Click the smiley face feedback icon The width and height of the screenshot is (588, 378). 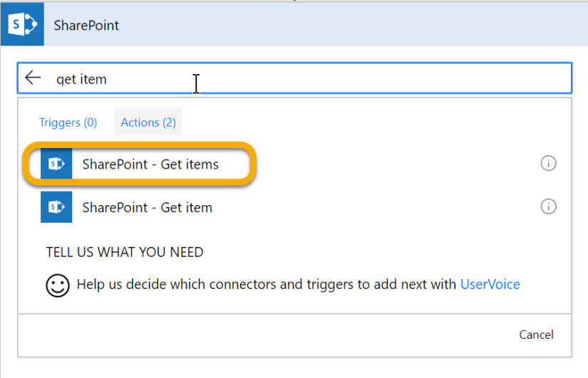point(57,285)
